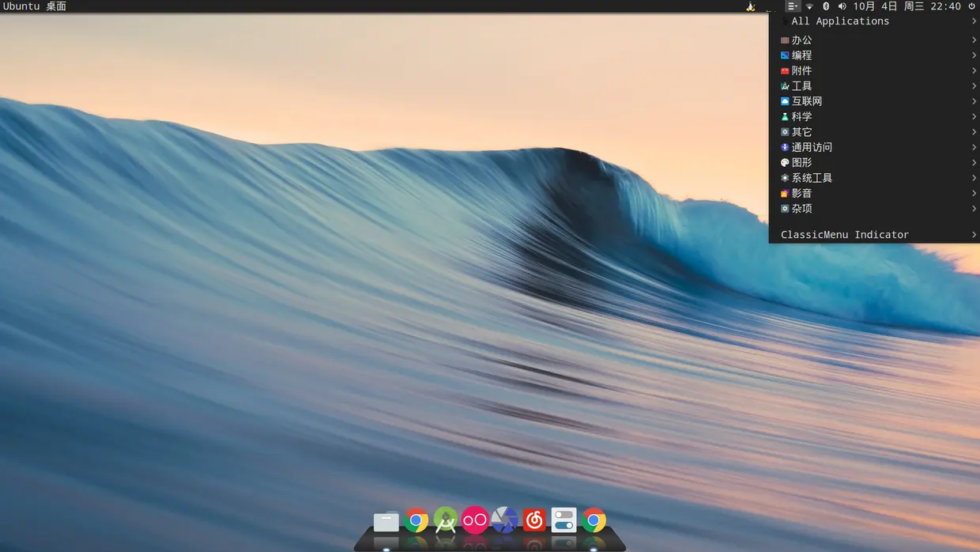Expand the 系统工具 submenu chevron
The image size is (980, 552).
(x=974, y=178)
